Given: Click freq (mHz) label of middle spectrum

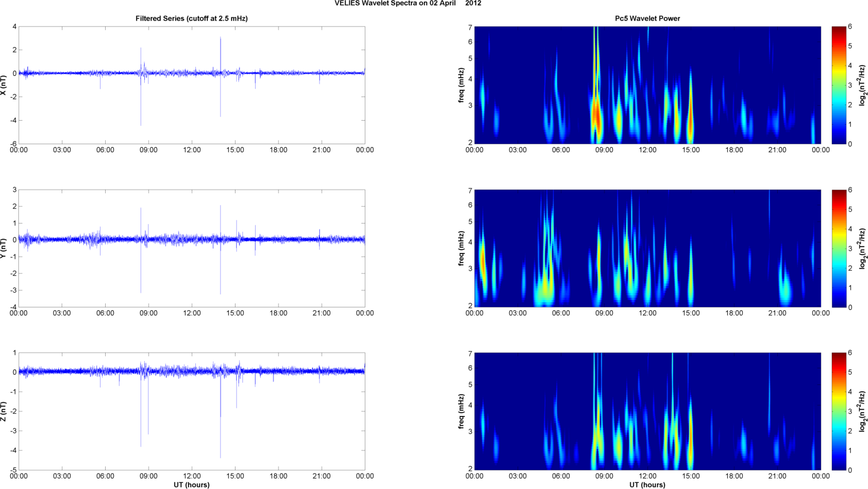Looking at the screenshot, I should point(461,248).
